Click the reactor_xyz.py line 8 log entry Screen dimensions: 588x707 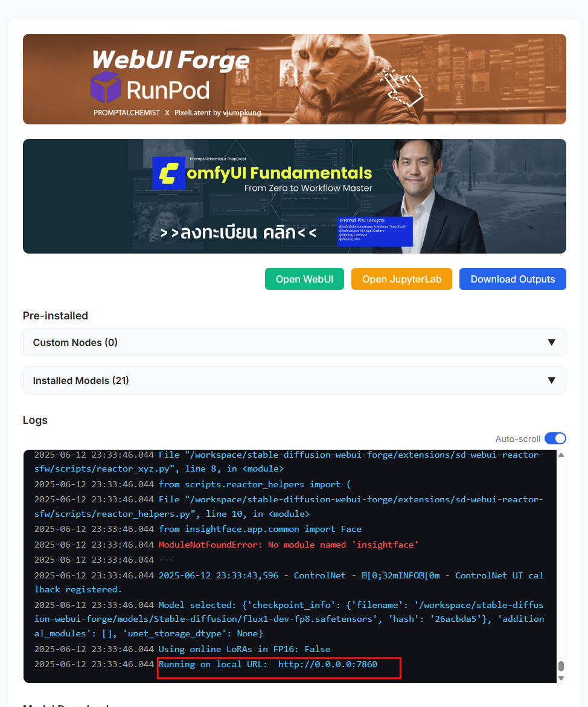[x=289, y=462]
